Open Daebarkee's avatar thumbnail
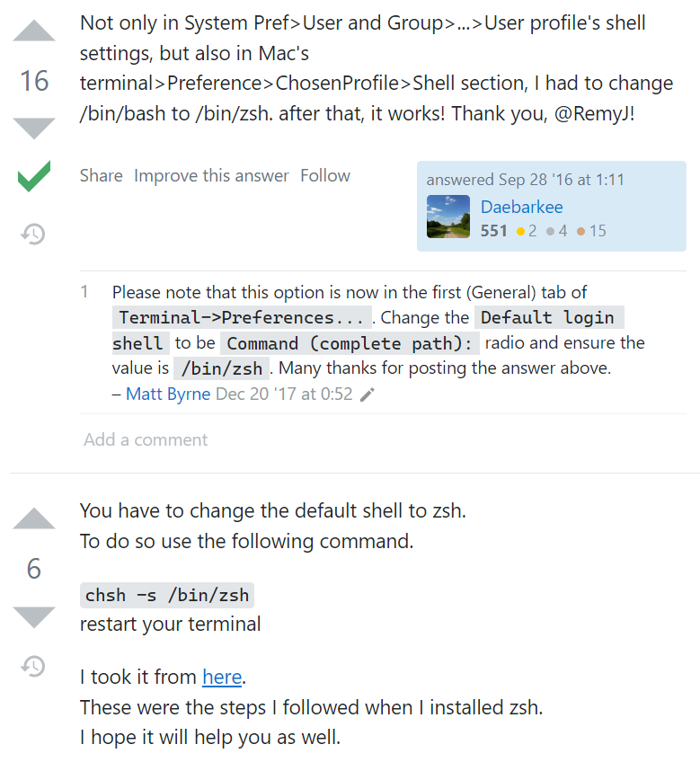This screenshot has height=762, width=700. pyautogui.click(x=447, y=217)
